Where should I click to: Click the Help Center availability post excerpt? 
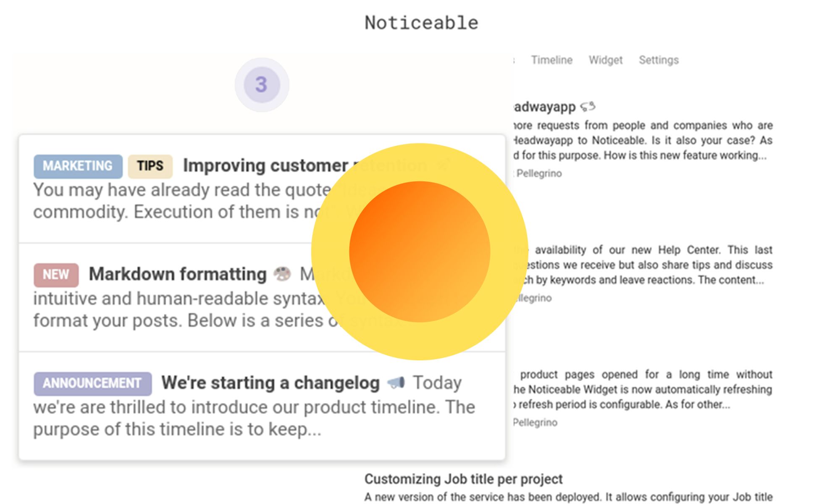pos(643,265)
